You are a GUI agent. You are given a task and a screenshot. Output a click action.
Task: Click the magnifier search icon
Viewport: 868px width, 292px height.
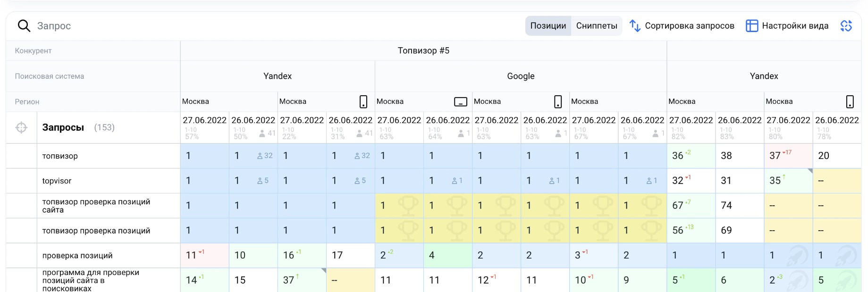24,26
